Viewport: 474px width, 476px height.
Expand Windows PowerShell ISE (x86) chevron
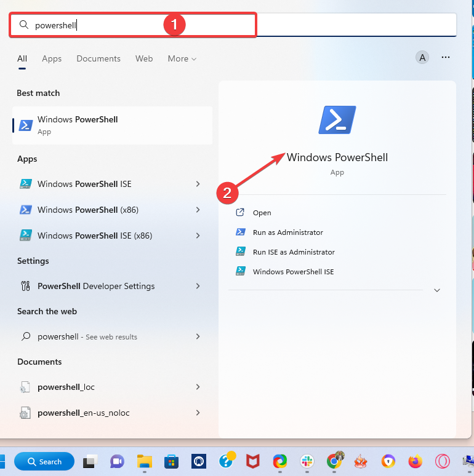(198, 236)
